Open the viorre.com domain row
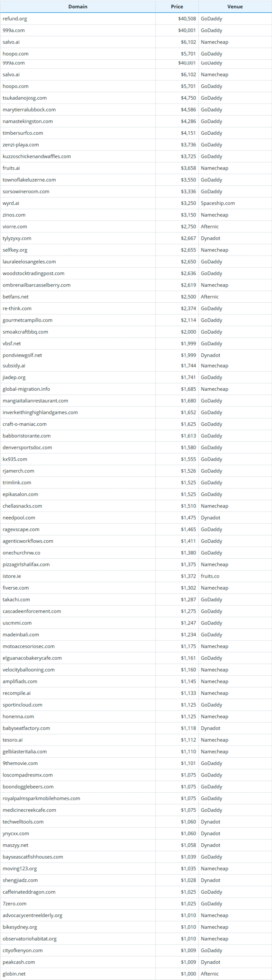The height and width of the screenshot is (980, 272). [136, 226]
